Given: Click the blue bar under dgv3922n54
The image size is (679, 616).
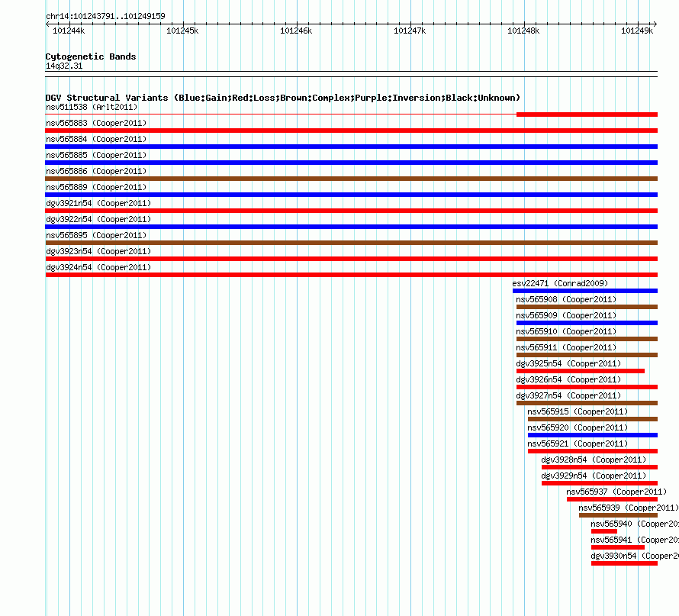Looking at the screenshot, I should click(351, 227).
